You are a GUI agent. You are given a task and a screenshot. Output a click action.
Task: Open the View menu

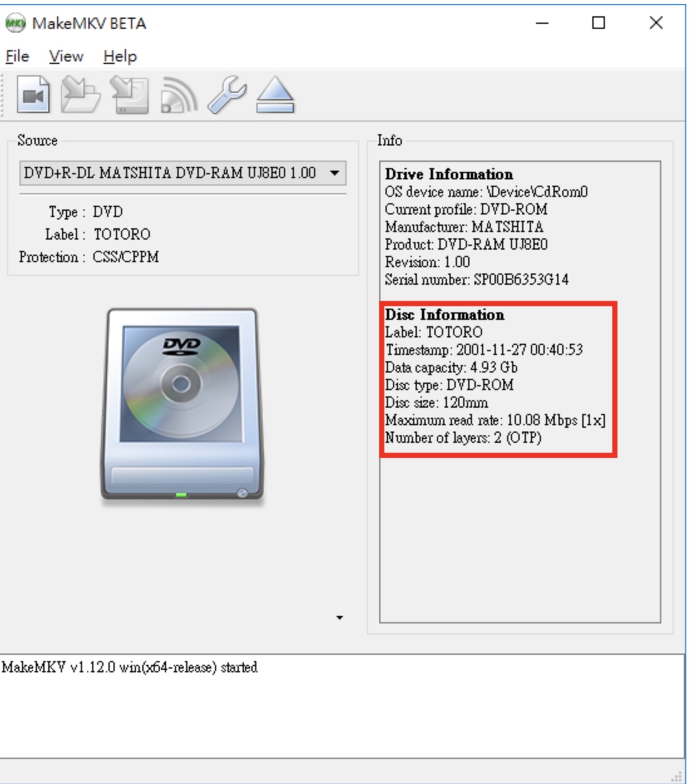(x=66, y=56)
